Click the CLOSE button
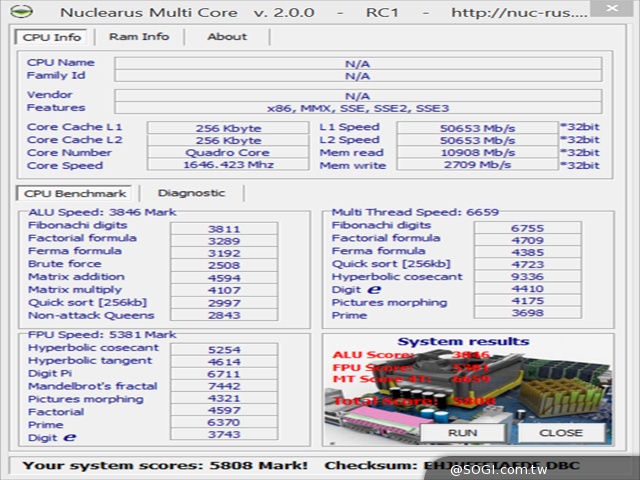Viewport: 640px width, 480px height. 560,433
